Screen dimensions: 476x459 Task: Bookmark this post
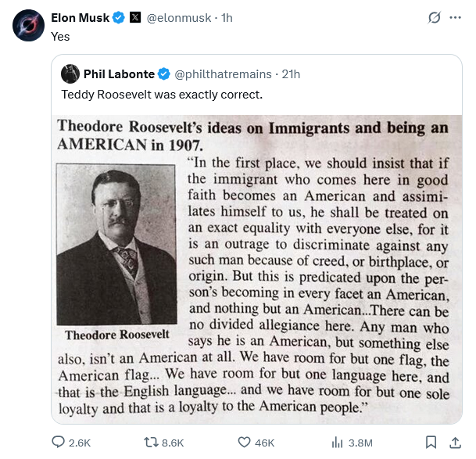click(431, 443)
